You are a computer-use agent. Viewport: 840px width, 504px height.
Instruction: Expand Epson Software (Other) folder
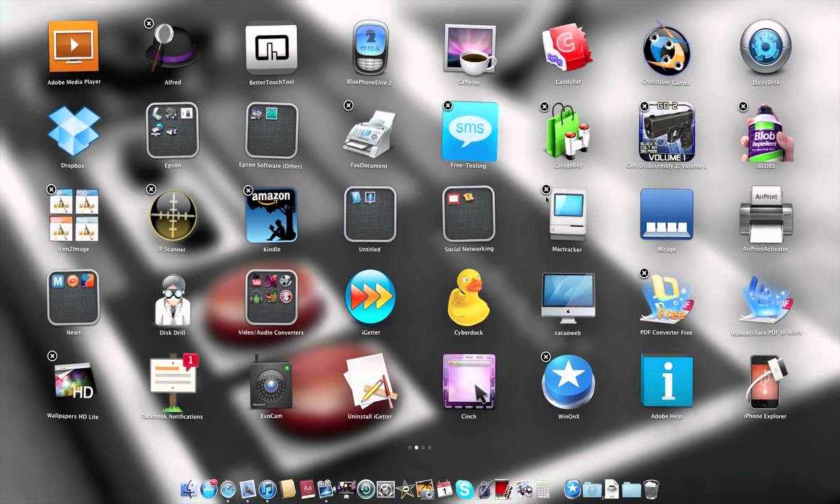272,131
